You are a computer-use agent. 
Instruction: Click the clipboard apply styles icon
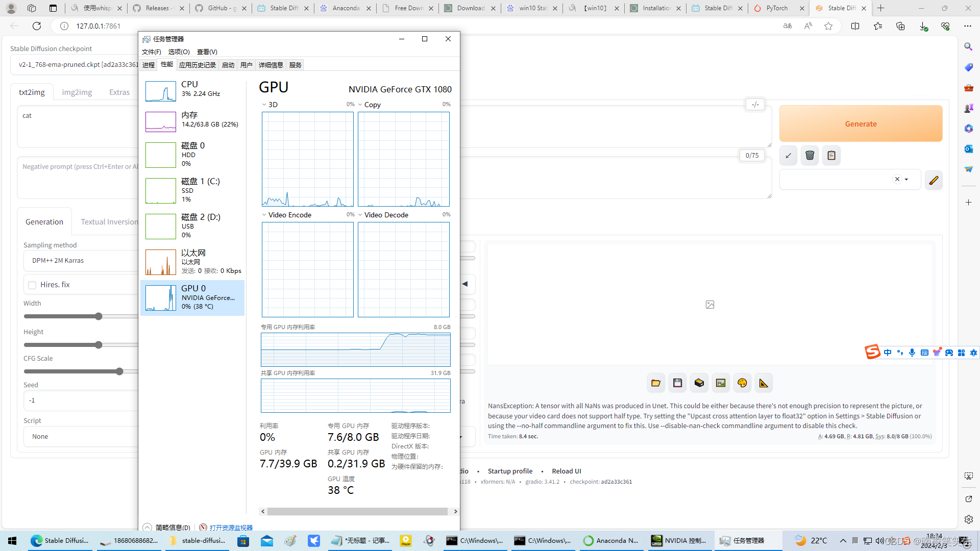pyautogui.click(x=831, y=156)
